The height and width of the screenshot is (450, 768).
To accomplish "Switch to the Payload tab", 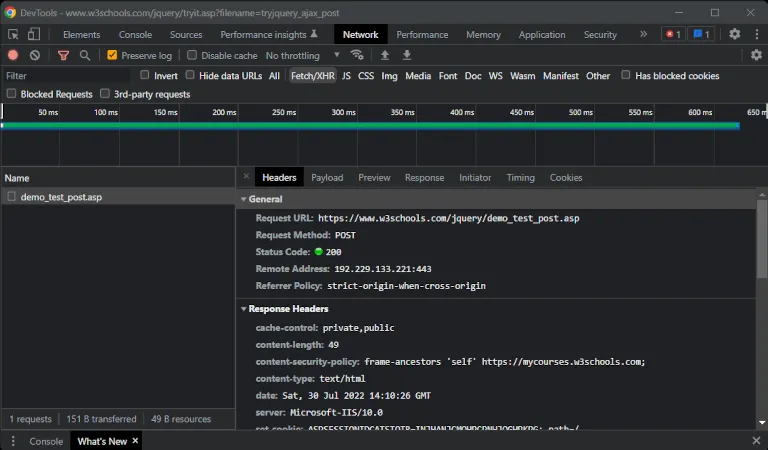I will point(327,177).
